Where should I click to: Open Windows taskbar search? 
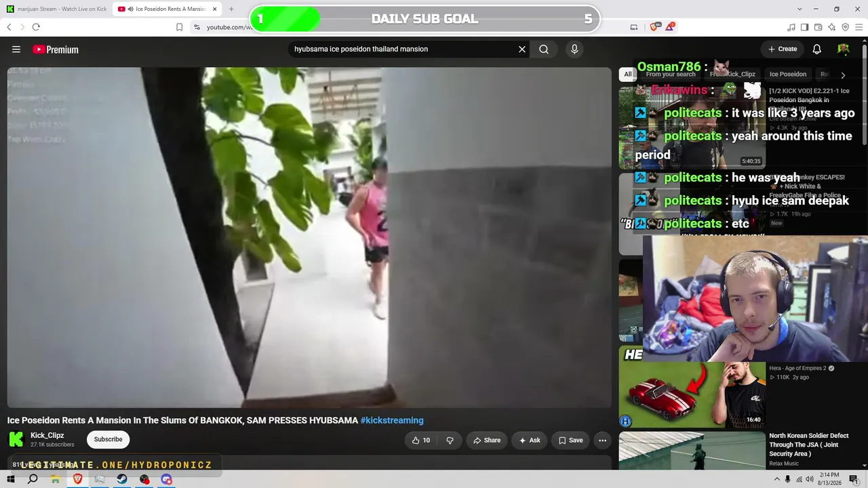tap(33, 479)
